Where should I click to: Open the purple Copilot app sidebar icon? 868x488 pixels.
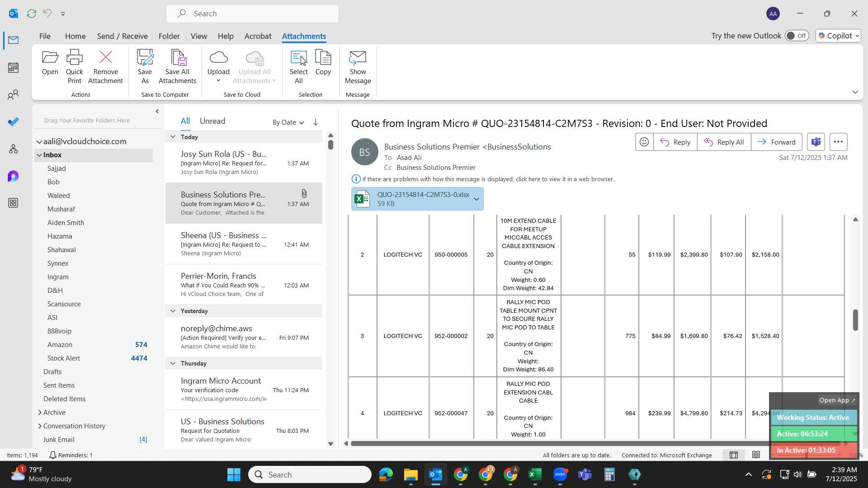coord(13,176)
